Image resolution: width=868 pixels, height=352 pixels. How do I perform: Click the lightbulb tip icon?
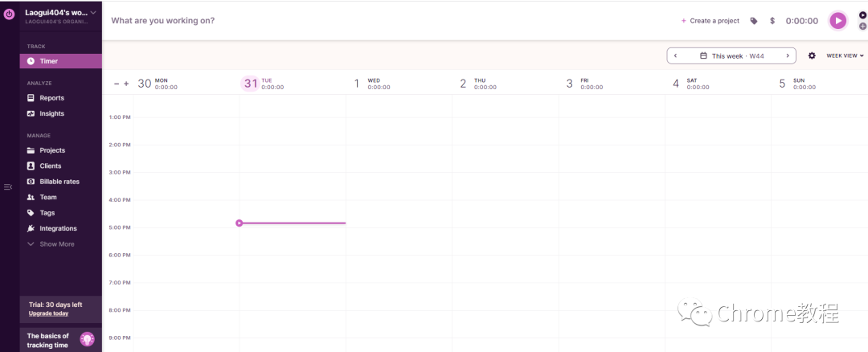87,339
